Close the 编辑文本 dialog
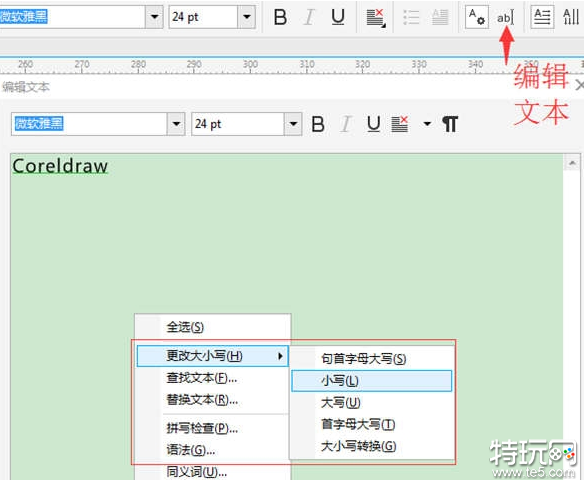 pyautogui.click(x=580, y=85)
